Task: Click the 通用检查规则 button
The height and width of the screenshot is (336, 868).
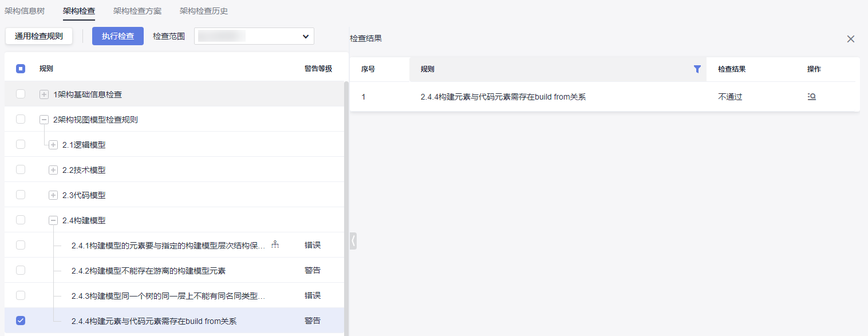Action: click(x=39, y=36)
